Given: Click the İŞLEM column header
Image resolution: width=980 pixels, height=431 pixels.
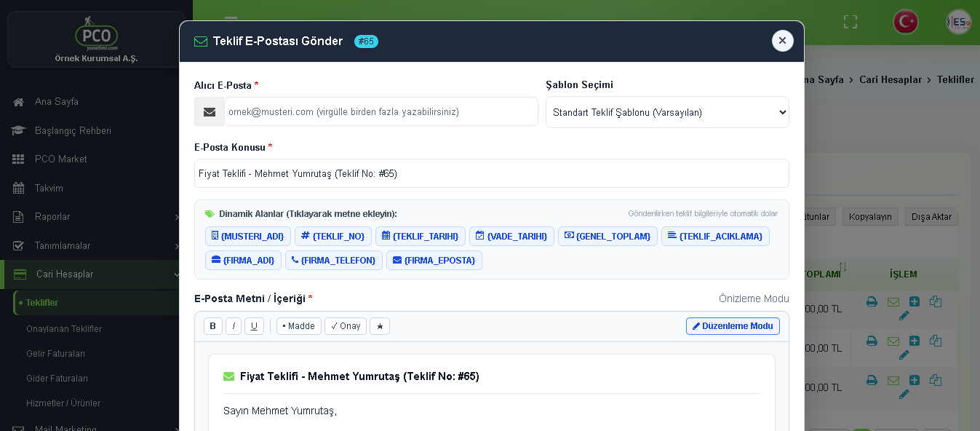Looking at the screenshot, I should coord(904,274).
